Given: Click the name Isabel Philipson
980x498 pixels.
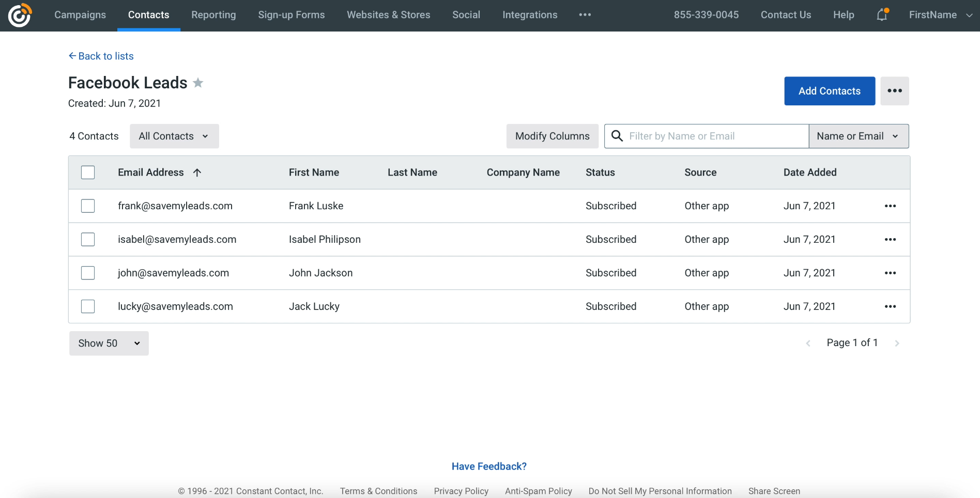Looking at the screenshot, I should coord(325,240).
